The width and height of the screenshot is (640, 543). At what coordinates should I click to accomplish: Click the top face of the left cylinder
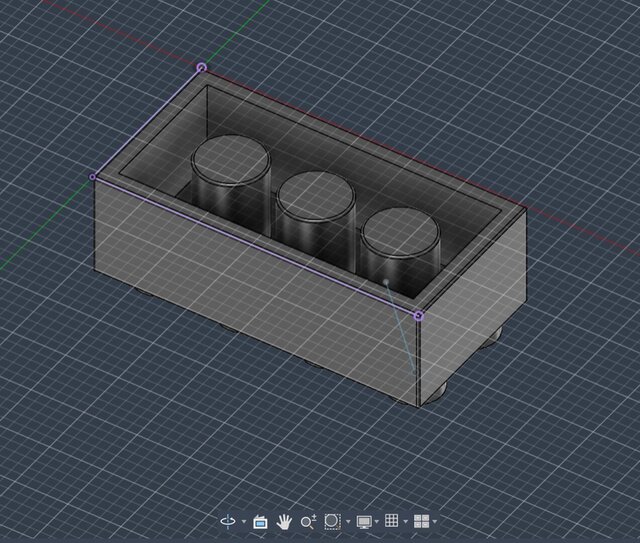point(231,160)
